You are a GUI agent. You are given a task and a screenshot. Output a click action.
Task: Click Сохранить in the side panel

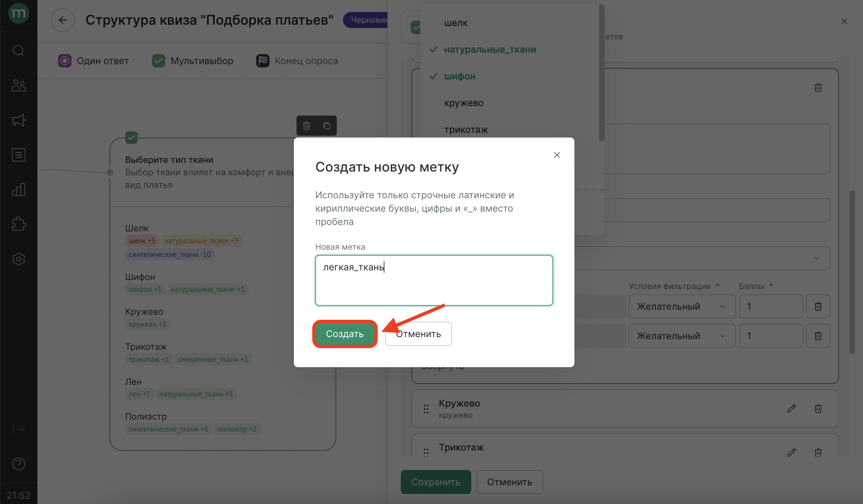tap(436, 482)
